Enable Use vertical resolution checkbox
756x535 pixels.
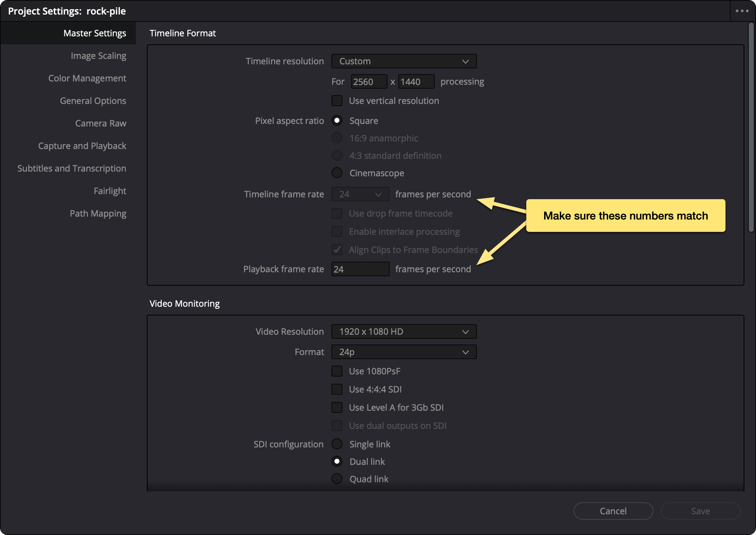point(337,101)
